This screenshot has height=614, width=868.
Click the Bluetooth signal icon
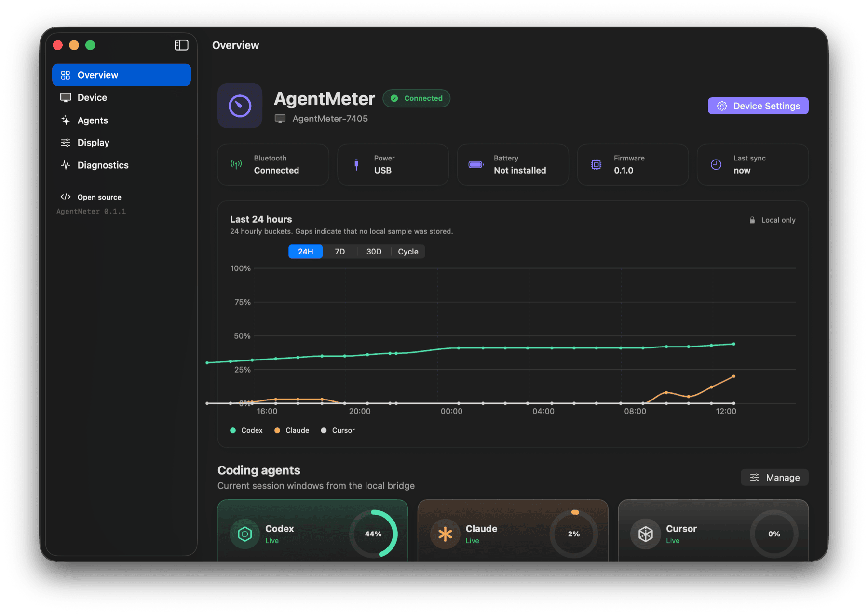pos(236,164)
